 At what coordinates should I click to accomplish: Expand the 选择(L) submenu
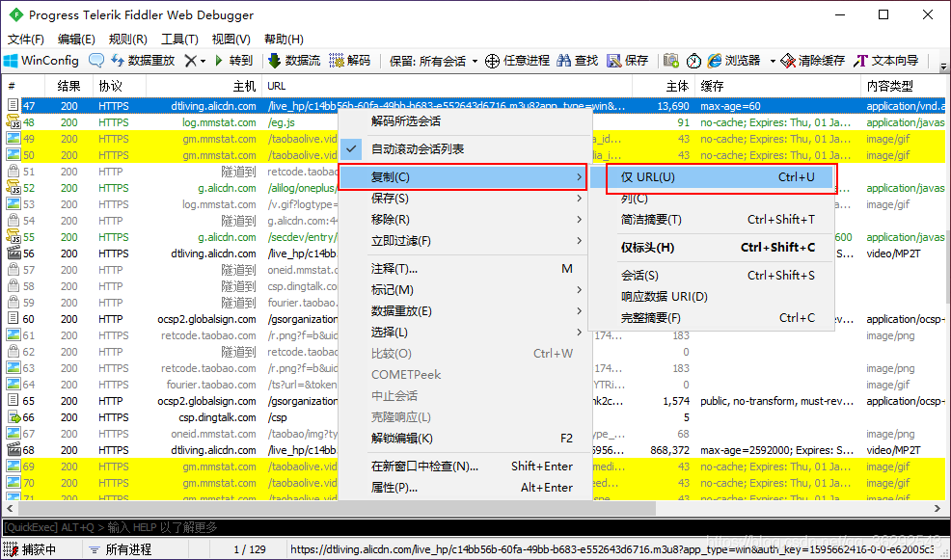(x=465, y=333)
